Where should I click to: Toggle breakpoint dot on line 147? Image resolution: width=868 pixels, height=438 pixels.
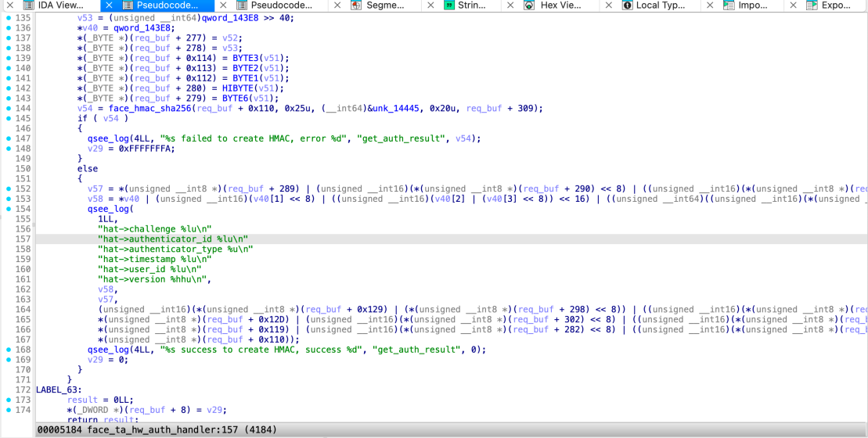9,138
